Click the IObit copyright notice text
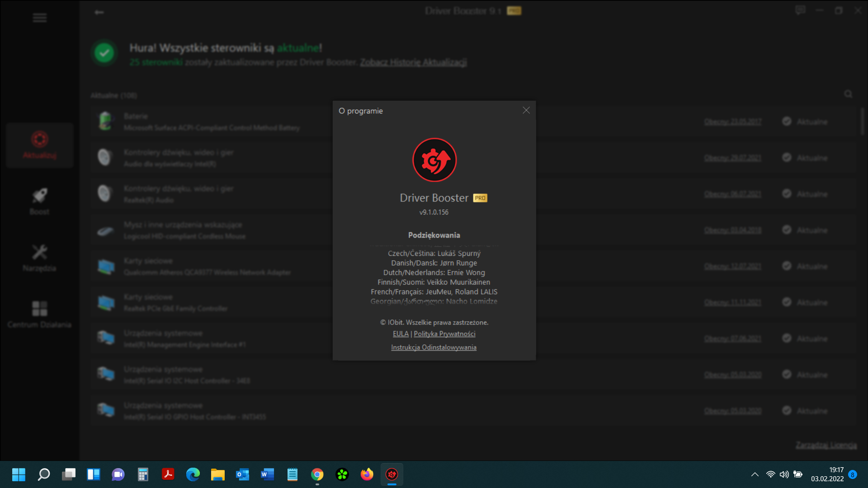The image size is (868, 488). pyautogui.click(x=434, y=323)
